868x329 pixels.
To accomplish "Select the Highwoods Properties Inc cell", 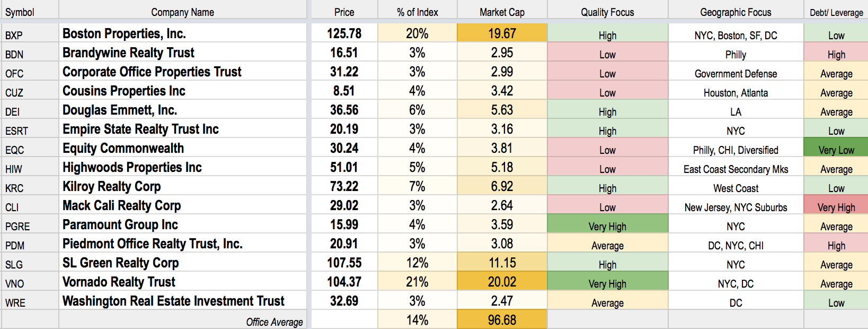I will pos(183,167).
